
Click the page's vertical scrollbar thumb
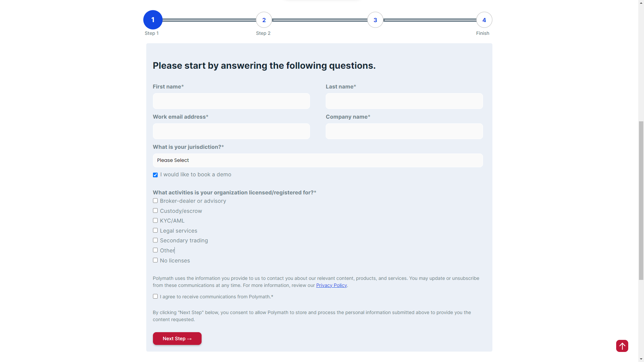pos(641,200)
